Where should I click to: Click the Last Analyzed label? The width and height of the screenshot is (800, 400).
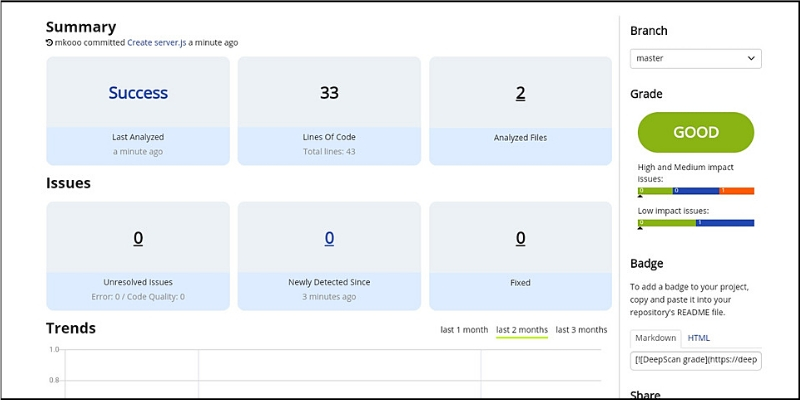tap(138, 137)
